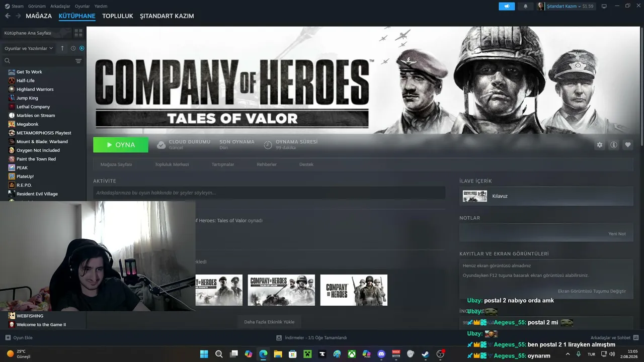Open Steam taskbar icon

426,354
